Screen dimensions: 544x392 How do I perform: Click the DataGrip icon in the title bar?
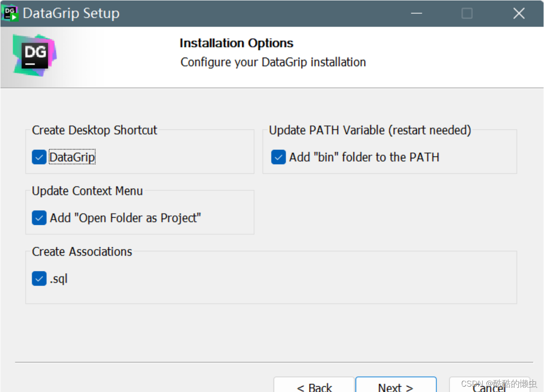click(10, 13)
